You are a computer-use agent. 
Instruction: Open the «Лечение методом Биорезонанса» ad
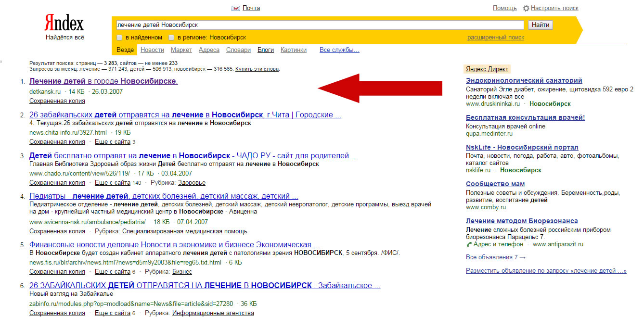[x=521, y=221]
